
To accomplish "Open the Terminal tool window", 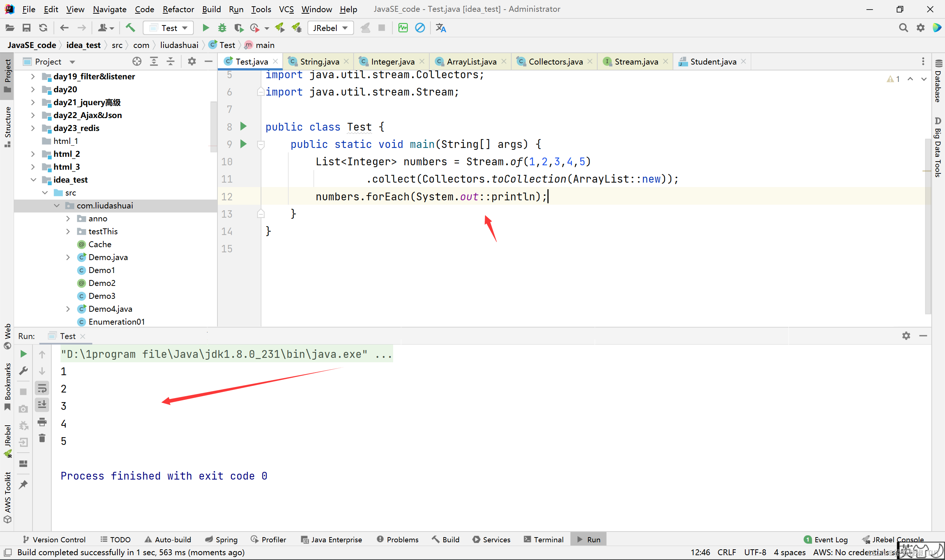I will pos(544,540).
